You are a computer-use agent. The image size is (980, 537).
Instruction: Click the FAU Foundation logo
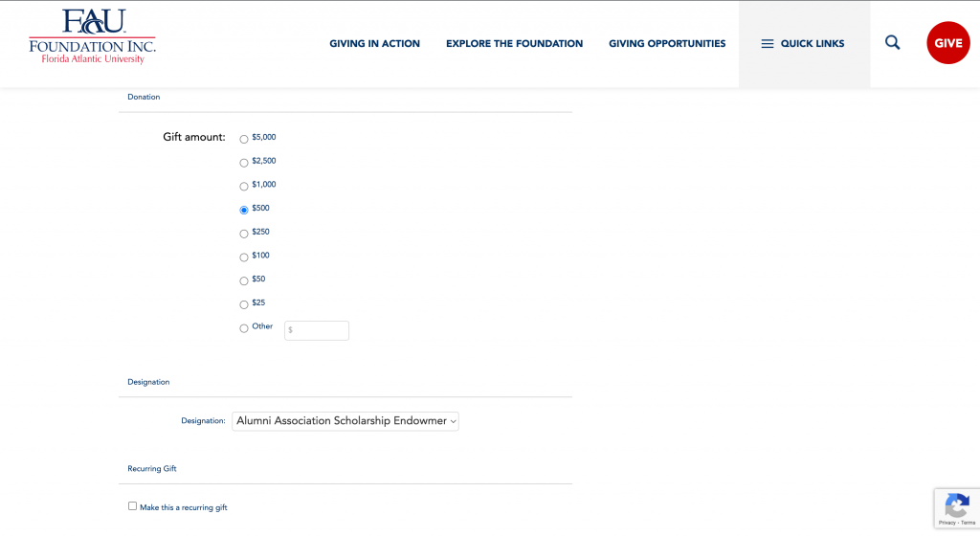coord(92,37)
